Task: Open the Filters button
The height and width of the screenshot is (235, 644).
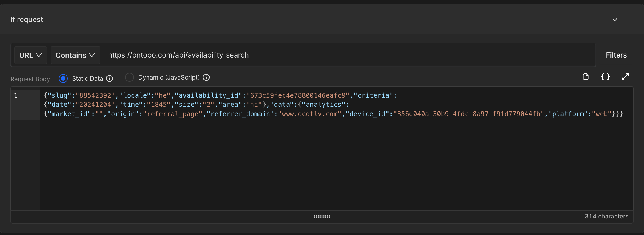Action: coord(616,55)
